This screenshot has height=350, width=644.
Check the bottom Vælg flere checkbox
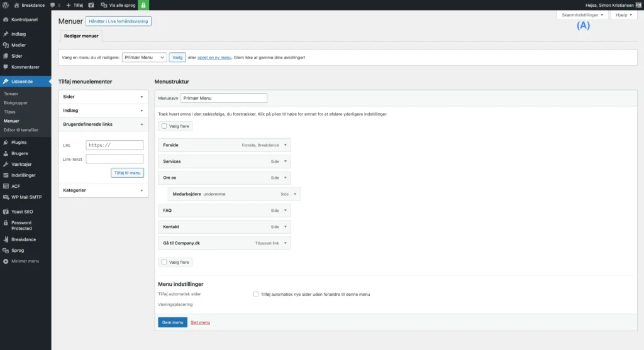(x=164, y=262)
